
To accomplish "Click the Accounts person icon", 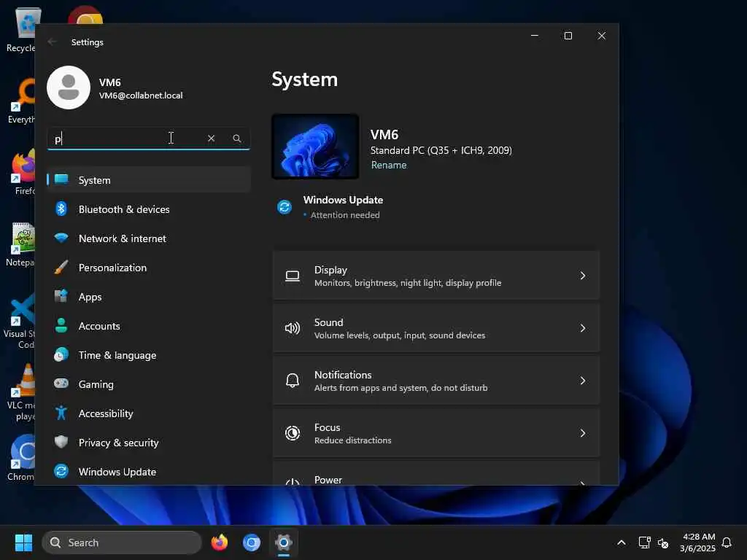I will (61, 325).
